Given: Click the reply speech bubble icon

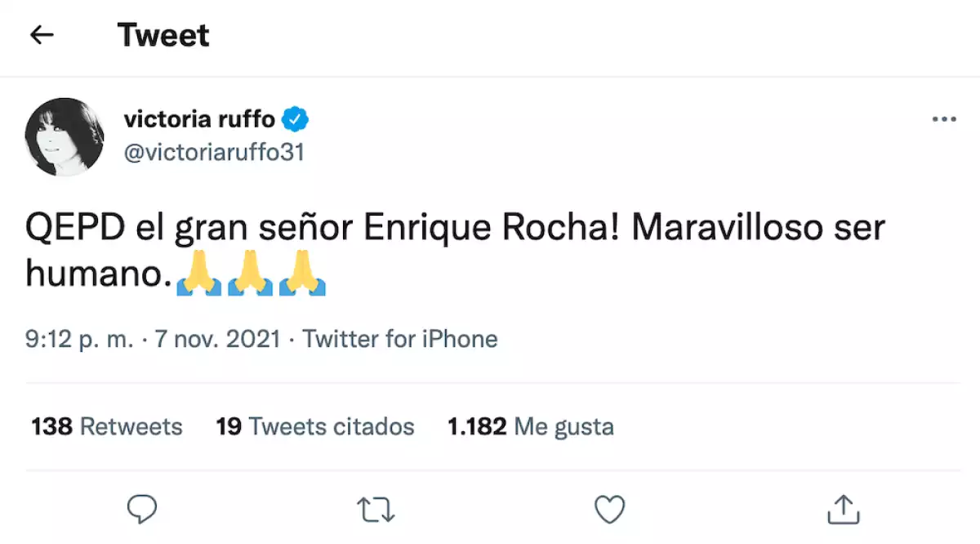Looking at the screenshot, I should coord(142,509).
